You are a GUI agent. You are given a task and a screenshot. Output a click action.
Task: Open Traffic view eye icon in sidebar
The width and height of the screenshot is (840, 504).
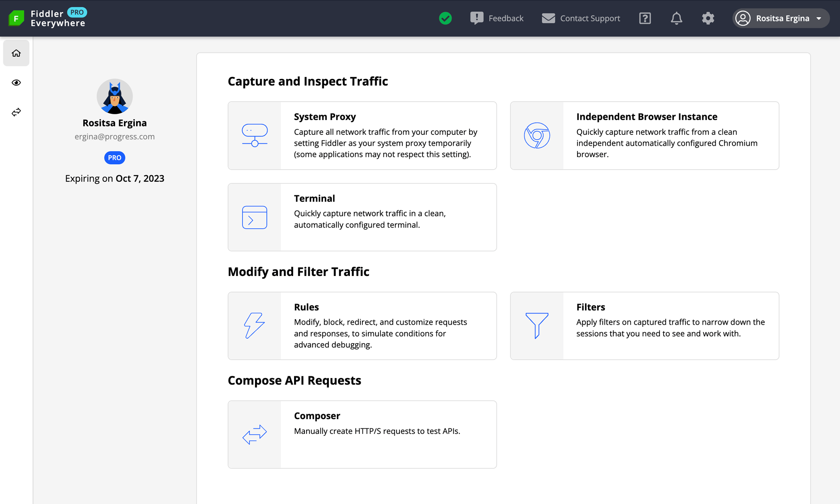pos(16,82)
